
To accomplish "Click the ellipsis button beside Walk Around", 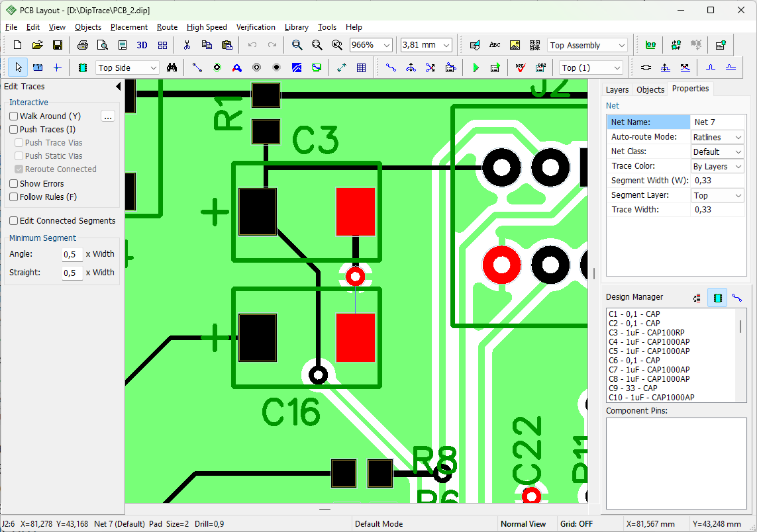I will point(108,116).
